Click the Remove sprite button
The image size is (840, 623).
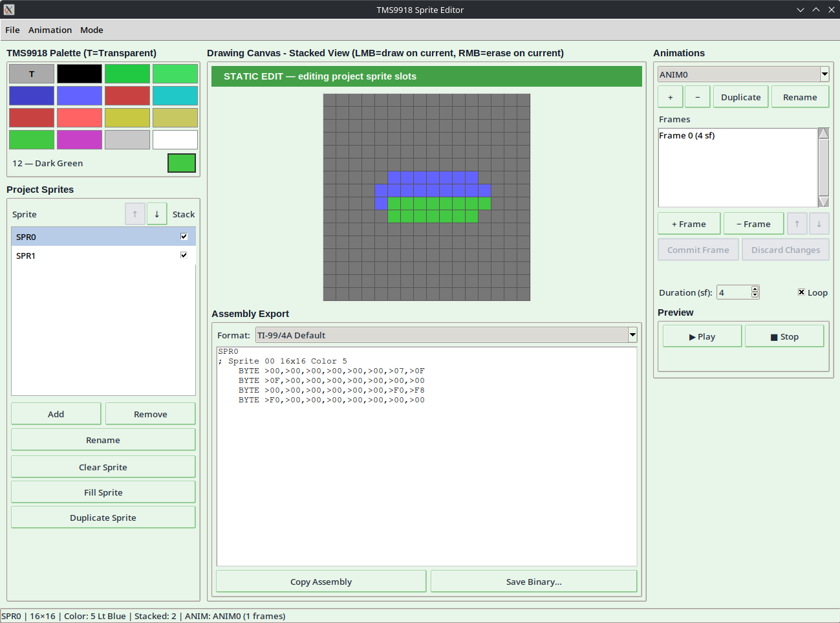151,414
